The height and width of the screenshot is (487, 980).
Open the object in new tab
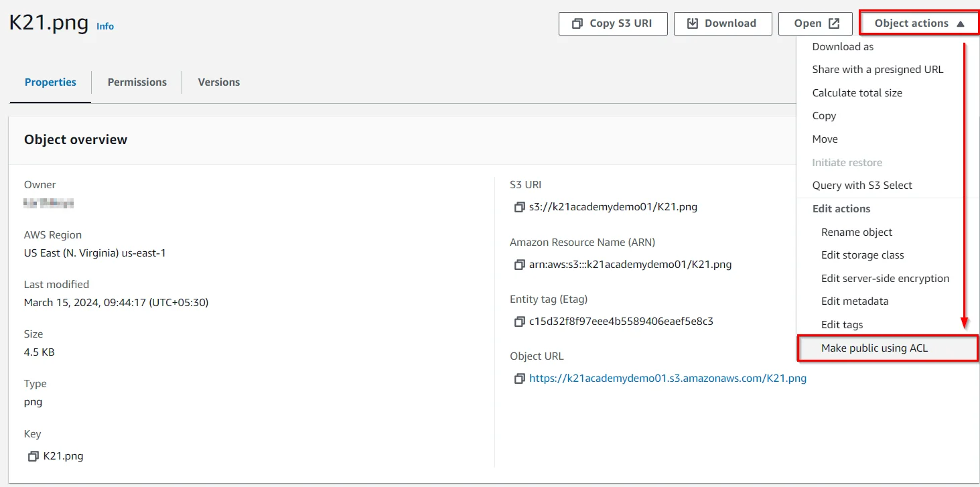pyautogui.click(x=815, y=23)
